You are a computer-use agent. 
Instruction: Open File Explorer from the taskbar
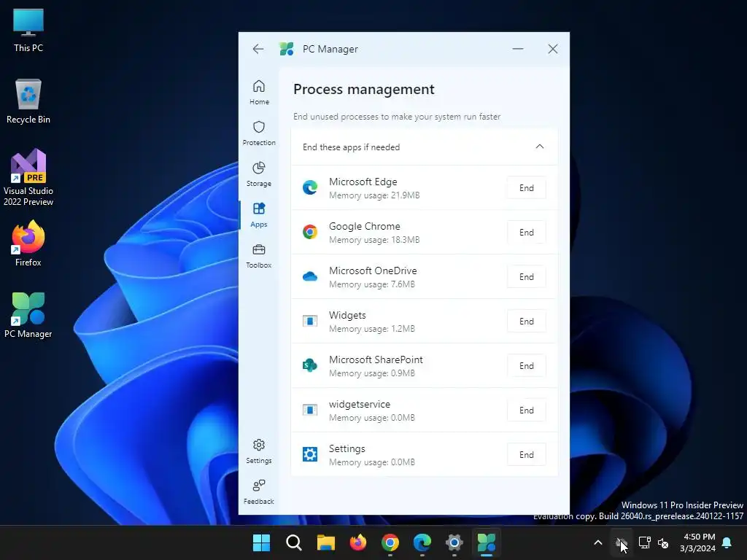326,542
